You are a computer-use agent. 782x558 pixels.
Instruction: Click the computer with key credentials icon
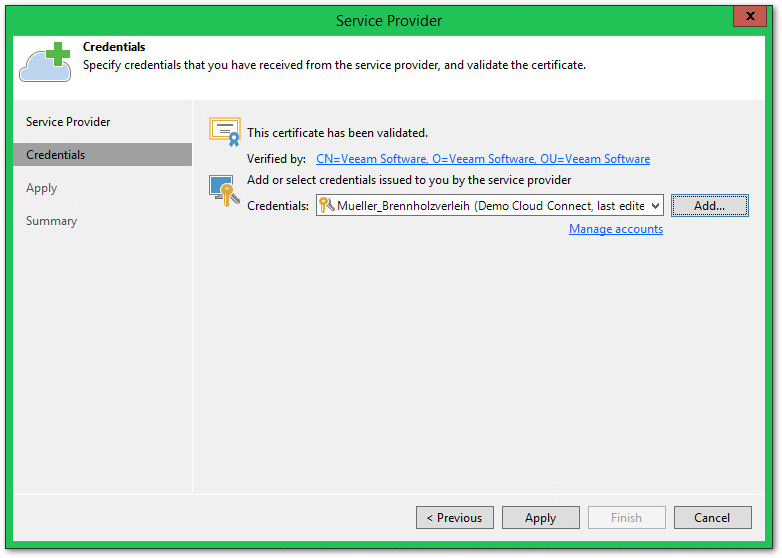tap(221, 190)
